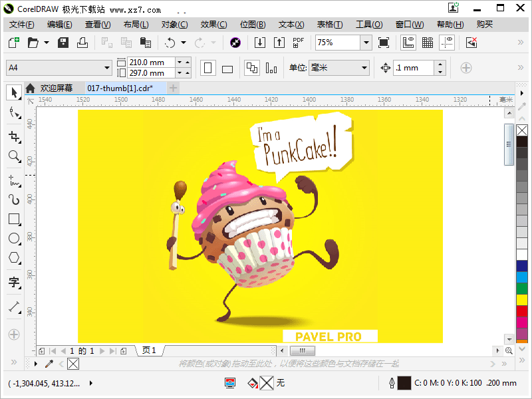Image resolution: width=532 pixels, height=399 pixels.
Task: Click the horizontal scrollbar thumb
Action: tap(303, 350)
